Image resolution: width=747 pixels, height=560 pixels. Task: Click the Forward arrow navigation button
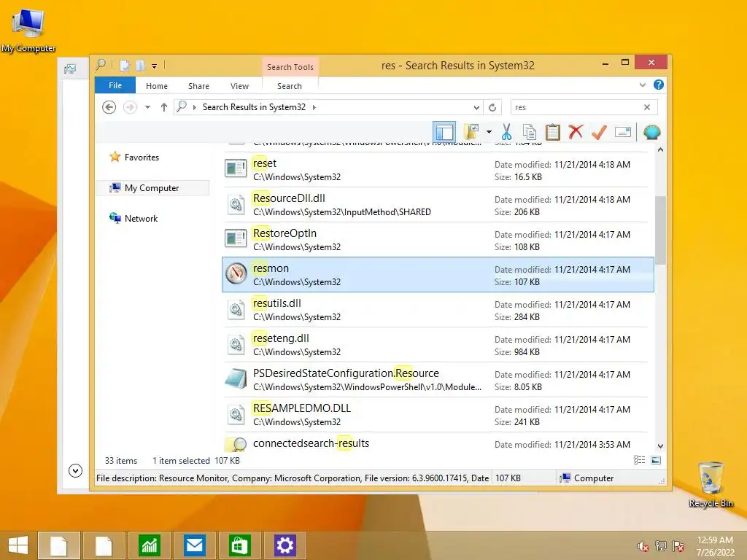pos(130,107)
